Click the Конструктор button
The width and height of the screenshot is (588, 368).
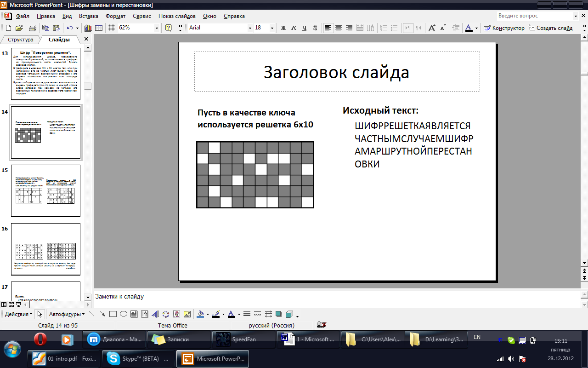(504, 28)
